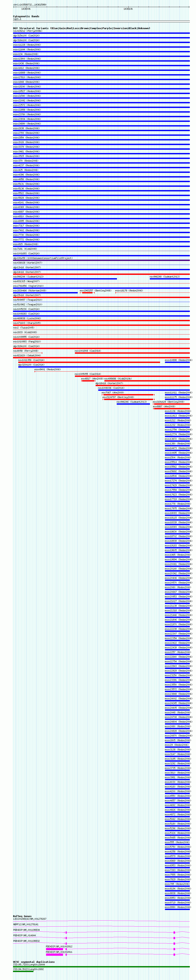Click the RefSeq Genes track title
Screen dimensions: 196x980
pyautogui.click(x=22, y=916)
